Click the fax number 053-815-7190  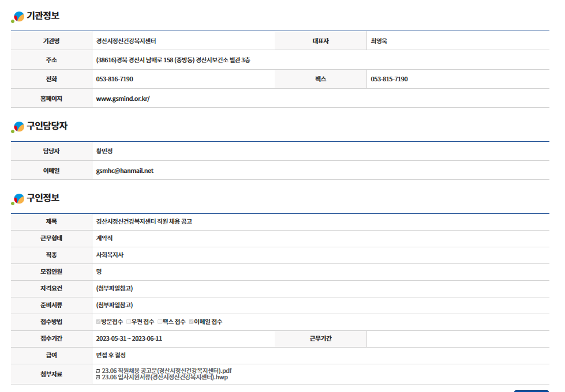pyautogui.click(x=389, y=79)
